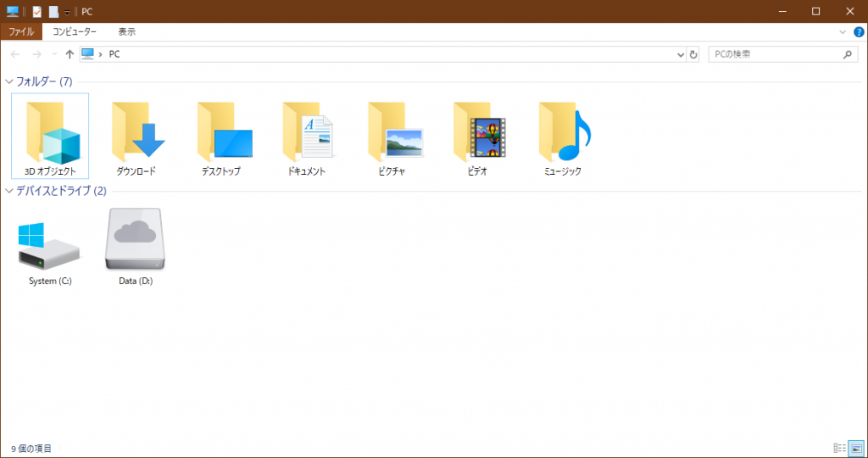868x458 pixels.
Task: Switch to the 表示 ribbon tab
Action: point(126,31)
